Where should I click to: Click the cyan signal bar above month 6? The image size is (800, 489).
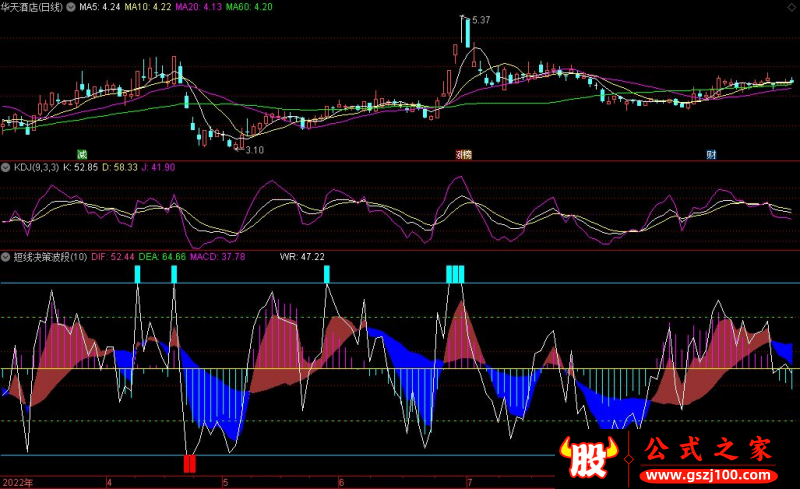click(326, 274)
